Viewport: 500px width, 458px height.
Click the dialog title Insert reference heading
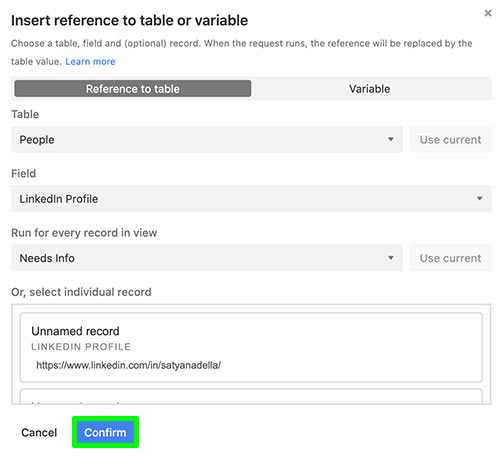click(x=129, y=20)
